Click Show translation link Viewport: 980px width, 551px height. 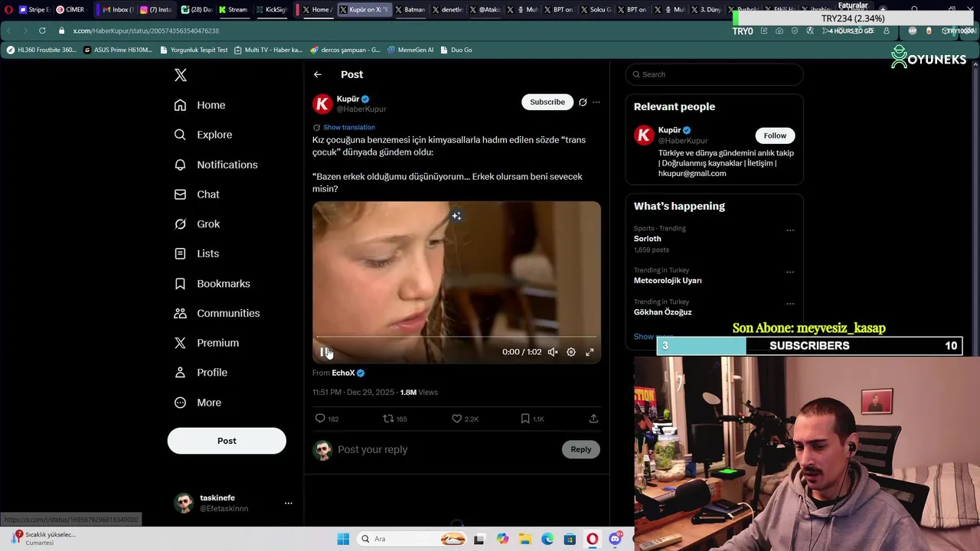coord(348,127)
